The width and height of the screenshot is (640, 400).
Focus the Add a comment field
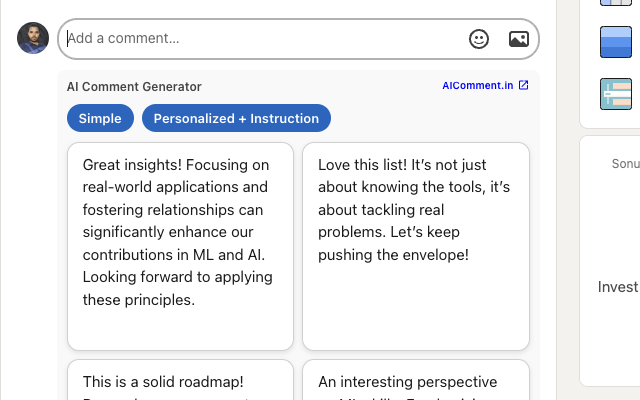click(x=261, y=39)
